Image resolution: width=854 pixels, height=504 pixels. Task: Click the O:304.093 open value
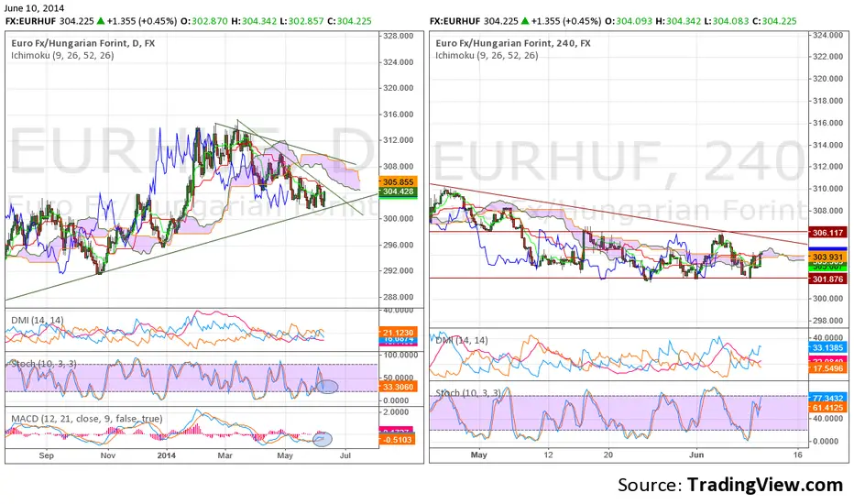pyautogui.click(x=629, y=21)
